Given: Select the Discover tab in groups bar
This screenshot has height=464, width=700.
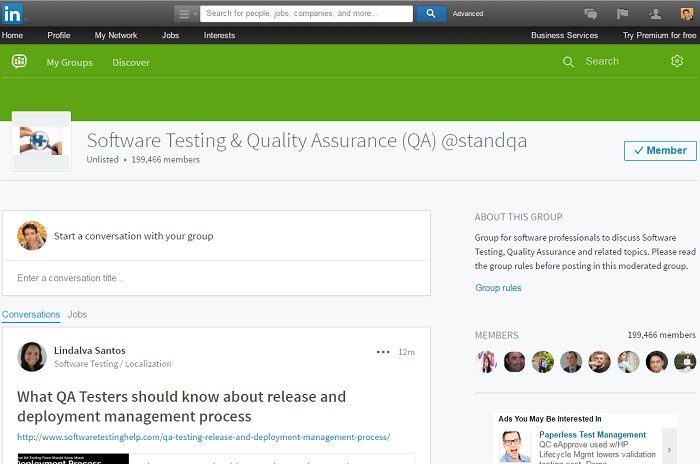Looking at the screenshot, I should click(x=131, y=62).
